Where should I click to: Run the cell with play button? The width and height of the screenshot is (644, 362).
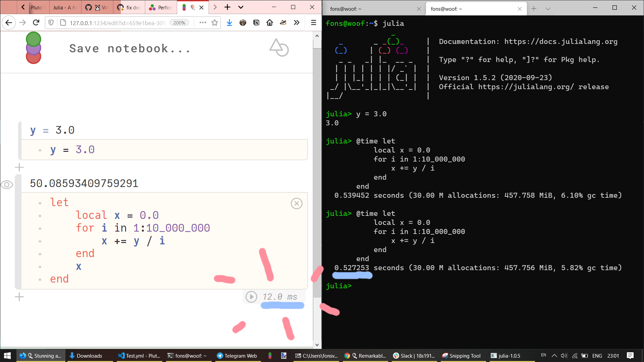[x=251, y=297]
